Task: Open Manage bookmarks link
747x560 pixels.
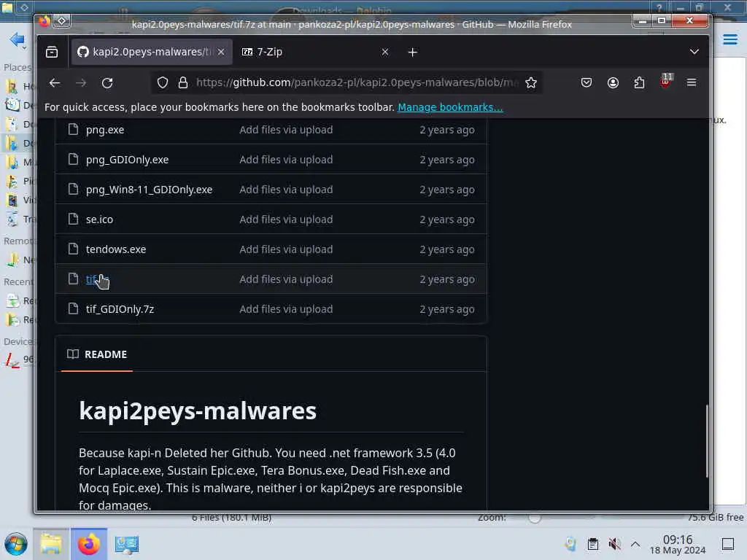Action: pyautogui.click(x=450, y=107)
